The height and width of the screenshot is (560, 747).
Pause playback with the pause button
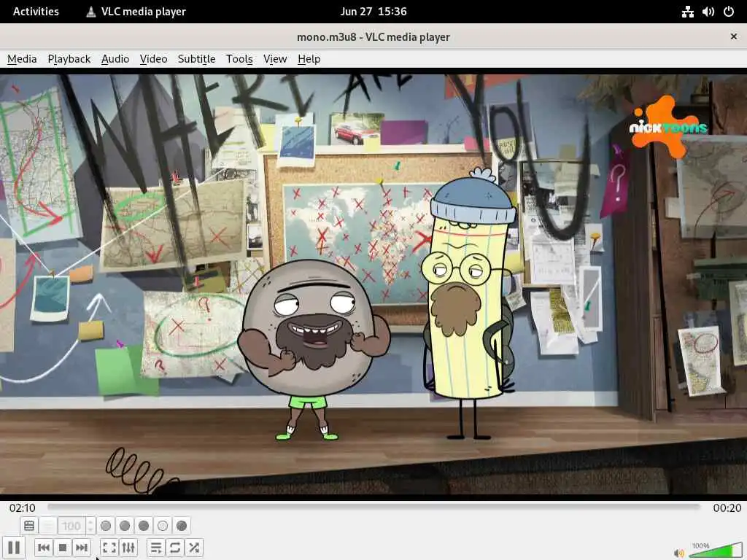tap(14, 547)
